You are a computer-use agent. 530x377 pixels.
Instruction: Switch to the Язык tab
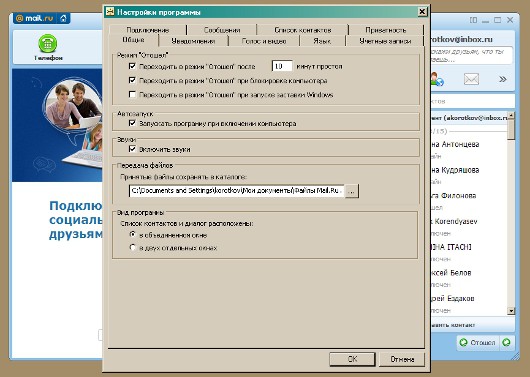[322, 41]
